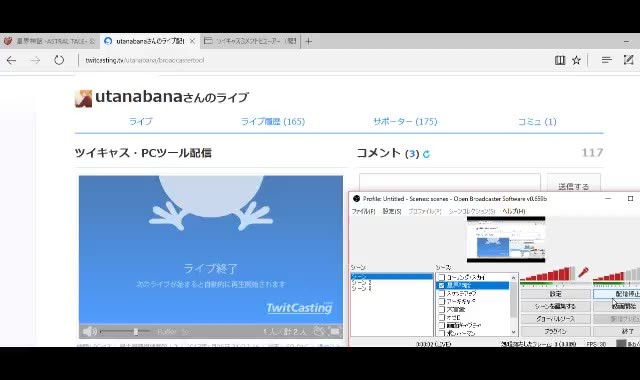The image size is (640, 380).
Task: Open the ヘルプ(H) menu in OBS
Action: point(514,211)
